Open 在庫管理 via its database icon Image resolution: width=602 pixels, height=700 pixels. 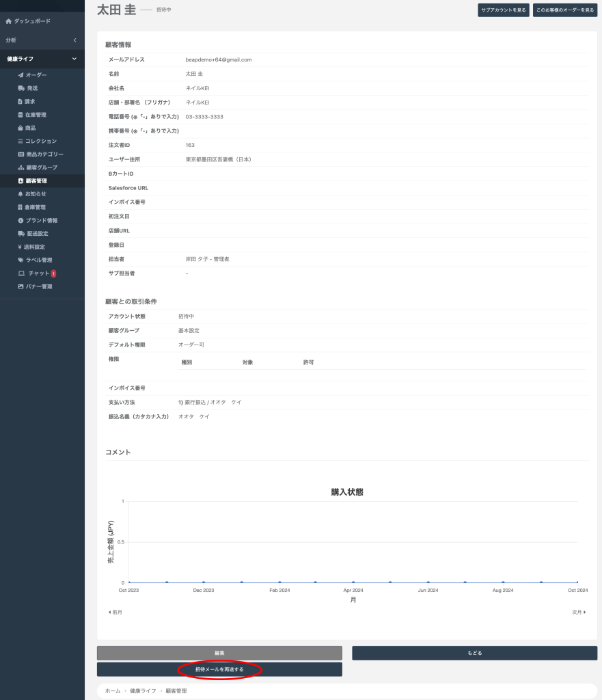point(20,115)
